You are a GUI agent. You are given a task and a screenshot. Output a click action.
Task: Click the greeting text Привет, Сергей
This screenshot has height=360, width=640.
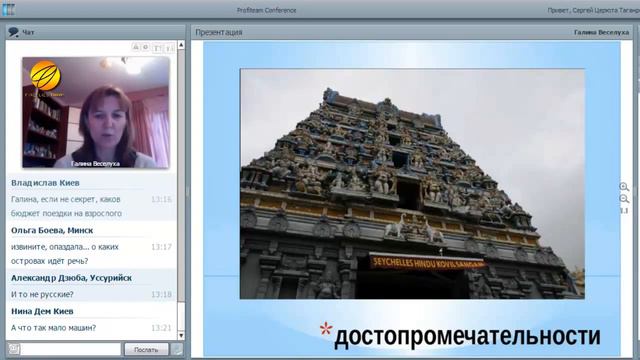(593, 10)
